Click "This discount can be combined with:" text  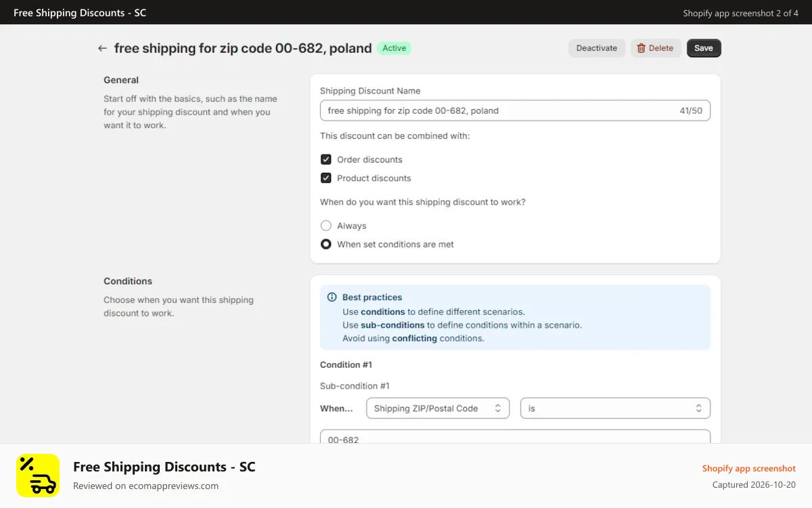tap(394, 136)
